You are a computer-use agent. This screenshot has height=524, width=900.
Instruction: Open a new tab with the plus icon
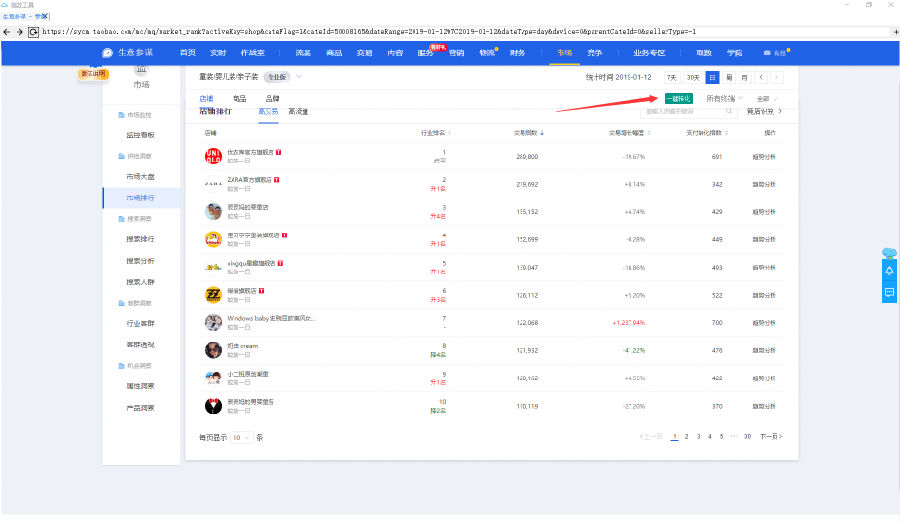click(x=895, y=32)
